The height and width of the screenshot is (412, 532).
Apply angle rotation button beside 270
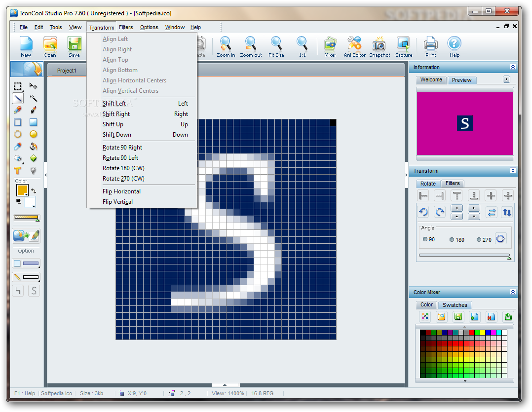[x=501, y=239]
